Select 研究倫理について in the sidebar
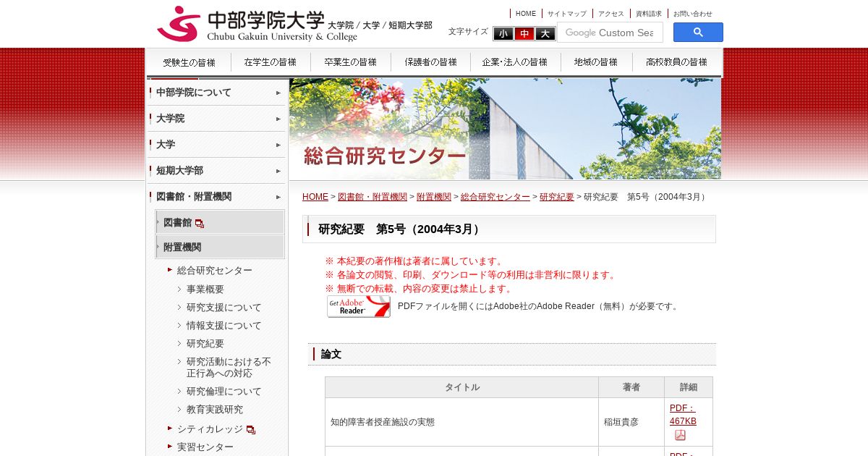The height and width of the screenshot is (456, 868). click(x=224, y=391)
